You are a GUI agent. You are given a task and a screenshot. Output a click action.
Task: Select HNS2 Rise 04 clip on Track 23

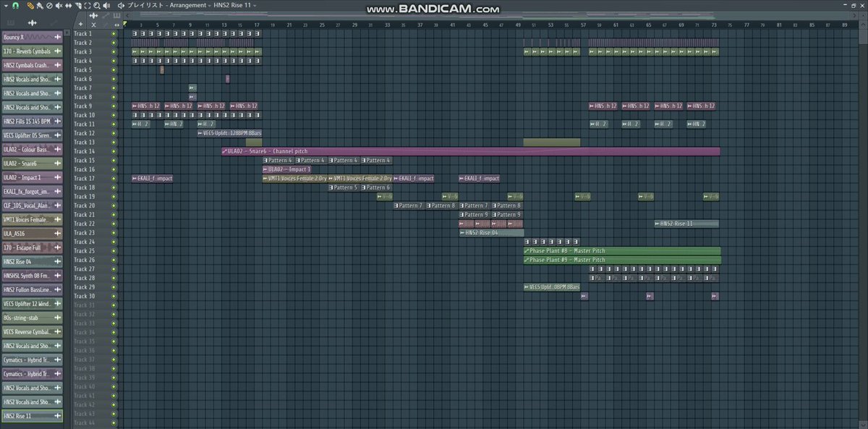pyautogui.click(x=491, y=233)
